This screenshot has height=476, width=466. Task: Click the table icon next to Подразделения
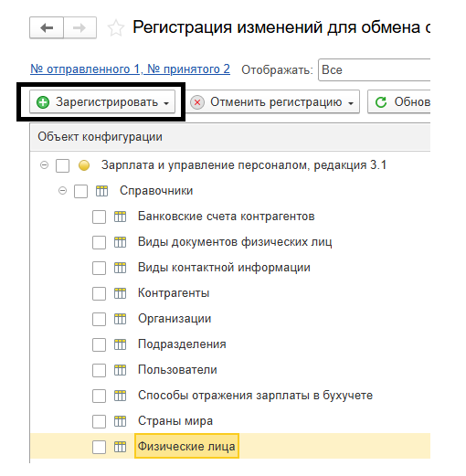[x=120, y=344]
